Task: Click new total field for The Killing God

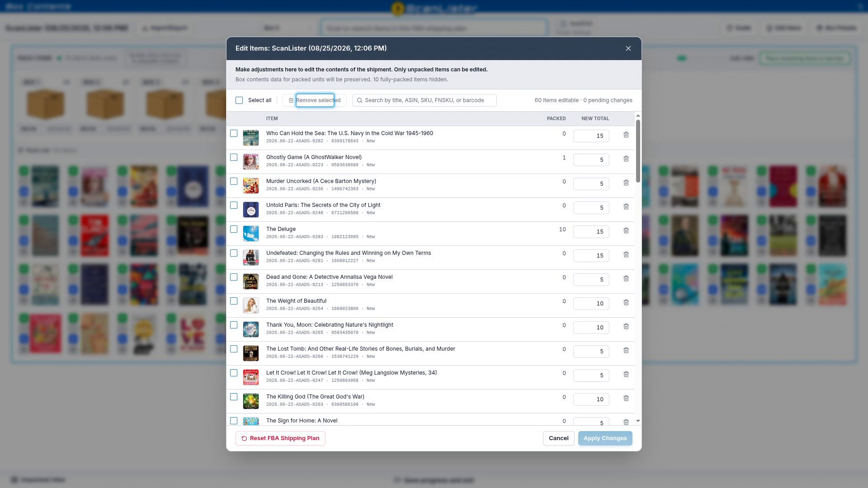Action: click(x=591, y=399)
